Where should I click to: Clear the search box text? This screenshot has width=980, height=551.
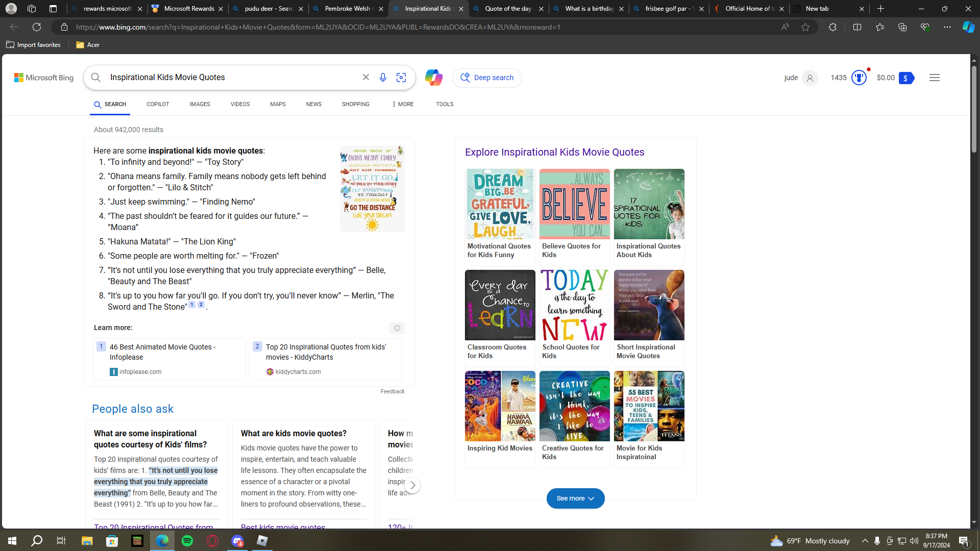coord(366,78)
